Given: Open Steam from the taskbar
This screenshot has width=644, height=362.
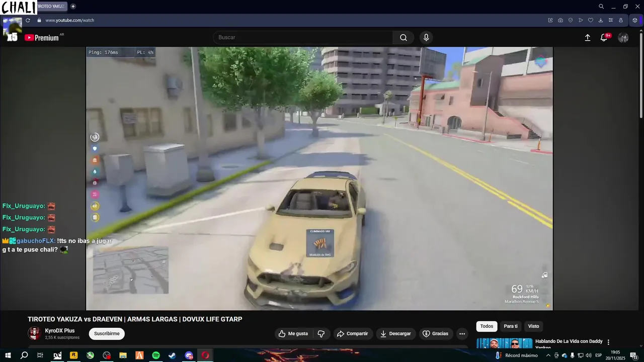Looking at the screenshot, I should tap(172, 355).
